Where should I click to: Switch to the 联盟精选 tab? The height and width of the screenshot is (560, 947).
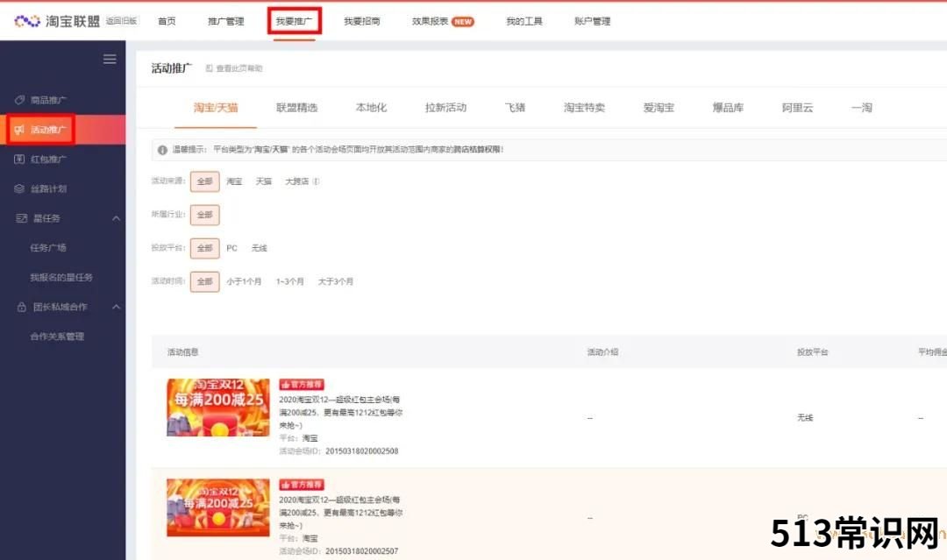(296, 108)
